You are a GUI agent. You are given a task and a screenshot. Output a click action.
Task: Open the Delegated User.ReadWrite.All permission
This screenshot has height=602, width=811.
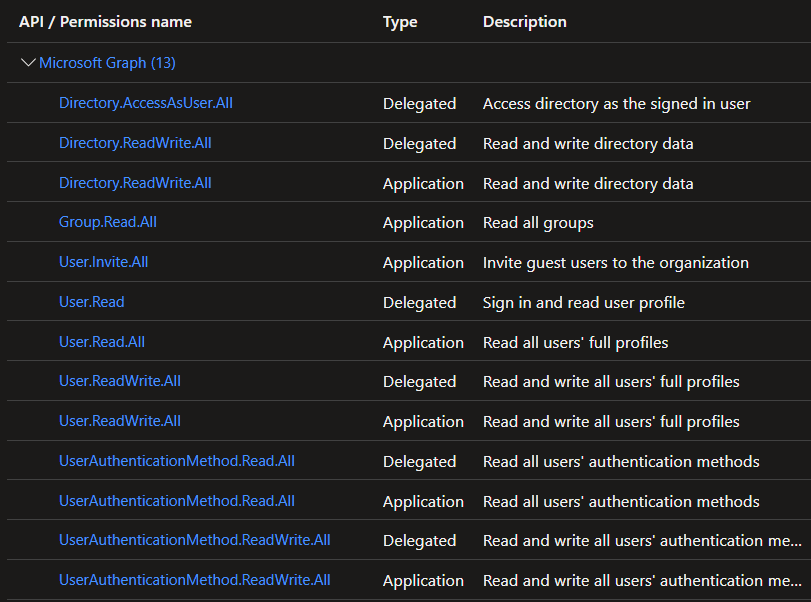120,381
